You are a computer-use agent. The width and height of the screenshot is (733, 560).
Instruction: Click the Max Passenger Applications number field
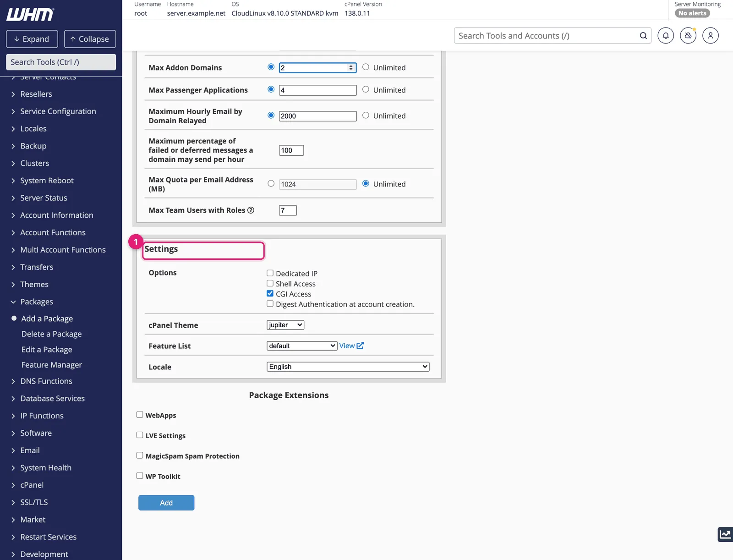point(317,90)
